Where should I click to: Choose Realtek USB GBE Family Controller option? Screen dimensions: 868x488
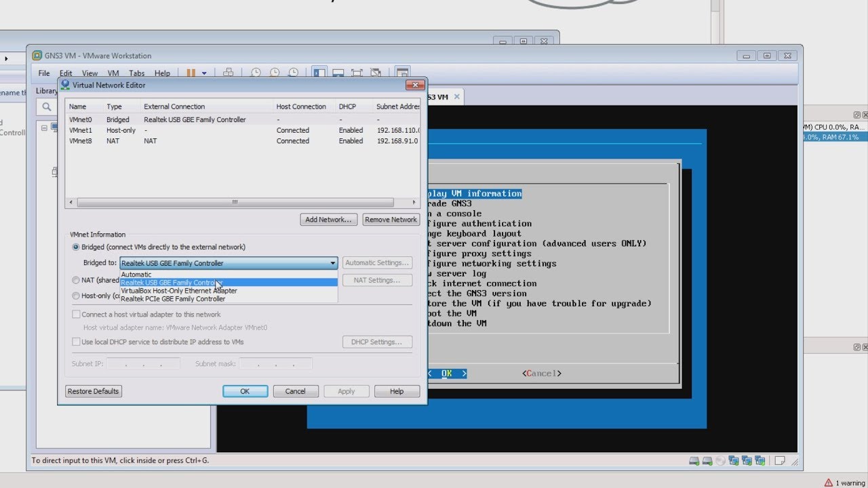(x=229, y=283)
